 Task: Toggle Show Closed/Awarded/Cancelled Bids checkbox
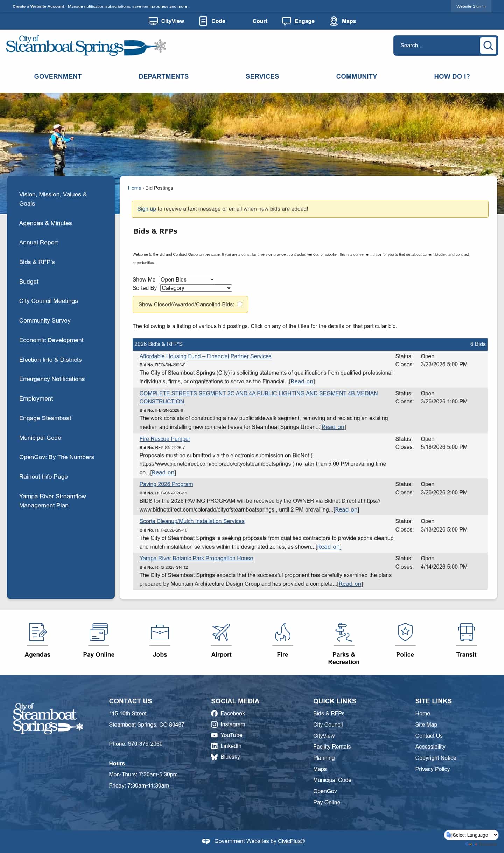click(240, 304)
